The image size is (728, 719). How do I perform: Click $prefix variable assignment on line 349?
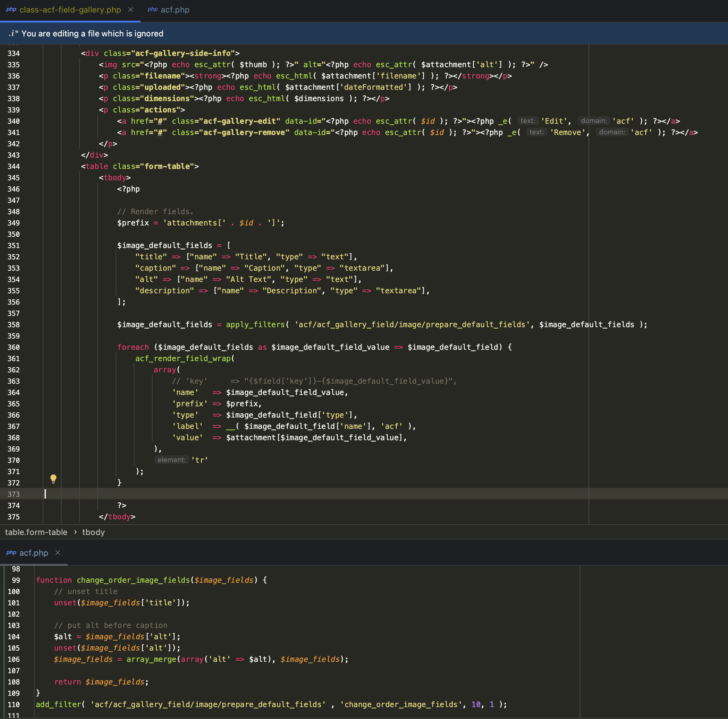pos(133,223)
